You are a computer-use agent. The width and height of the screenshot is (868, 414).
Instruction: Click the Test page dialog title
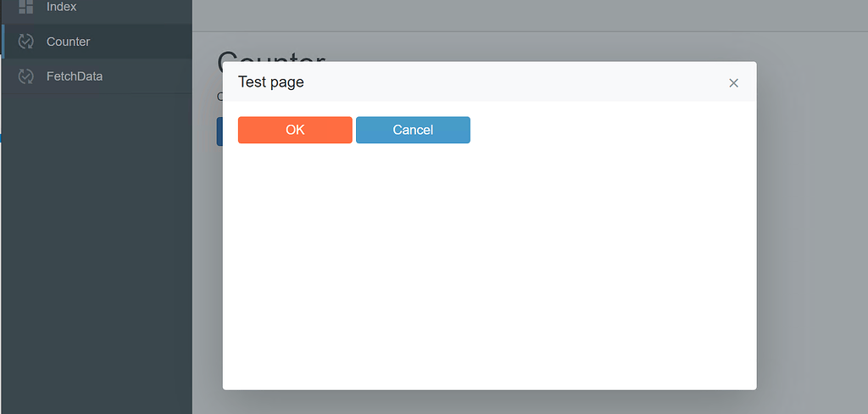coord(270,82)
